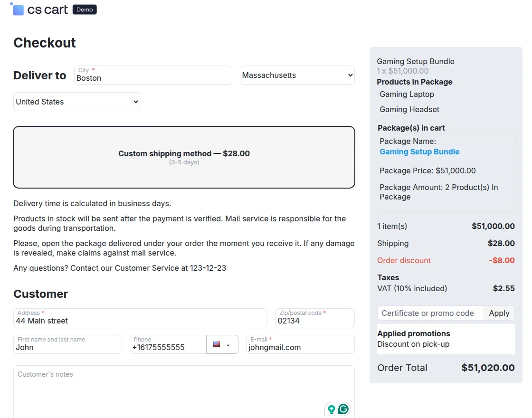The height and width of the screenshot is (418, 532).
Task: Click the $51,000.00 items subtotal amount
Action: (493, 226)
